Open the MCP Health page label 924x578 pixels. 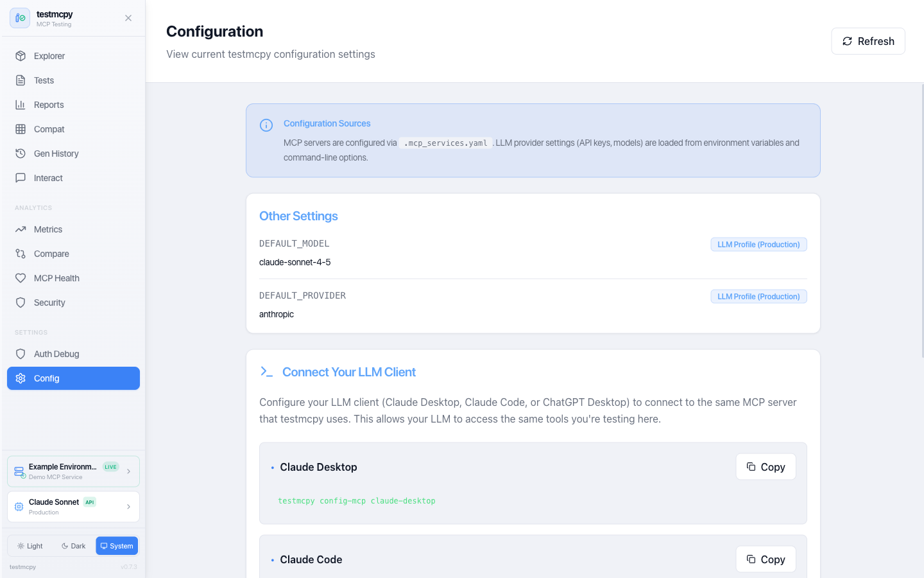pyautogui.click(x=56, y=278)
